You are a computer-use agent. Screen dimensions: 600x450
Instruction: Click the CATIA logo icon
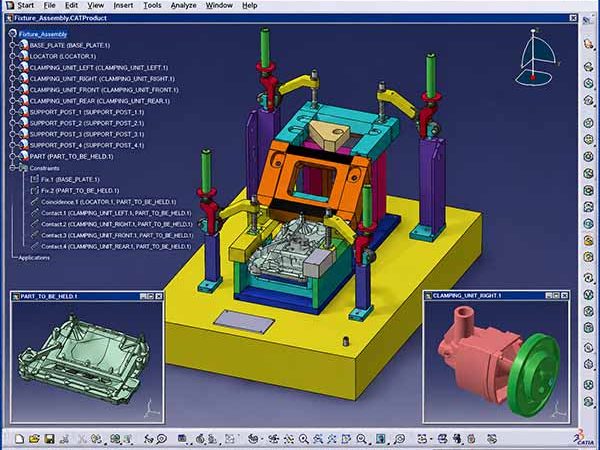coord(583,439)
